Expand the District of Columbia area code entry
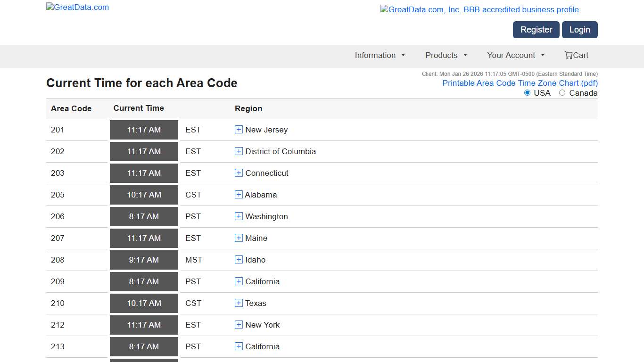 (x=238, y=151)
